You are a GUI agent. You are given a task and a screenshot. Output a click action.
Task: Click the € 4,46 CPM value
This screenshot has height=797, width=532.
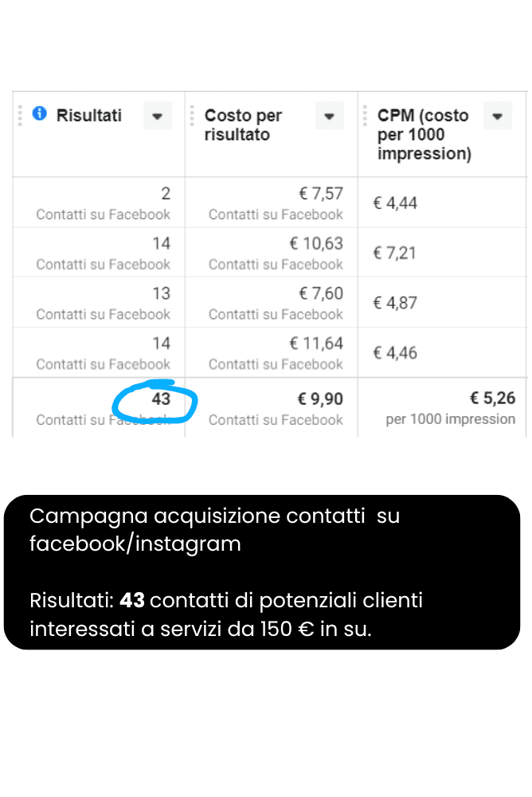point(395,353)
